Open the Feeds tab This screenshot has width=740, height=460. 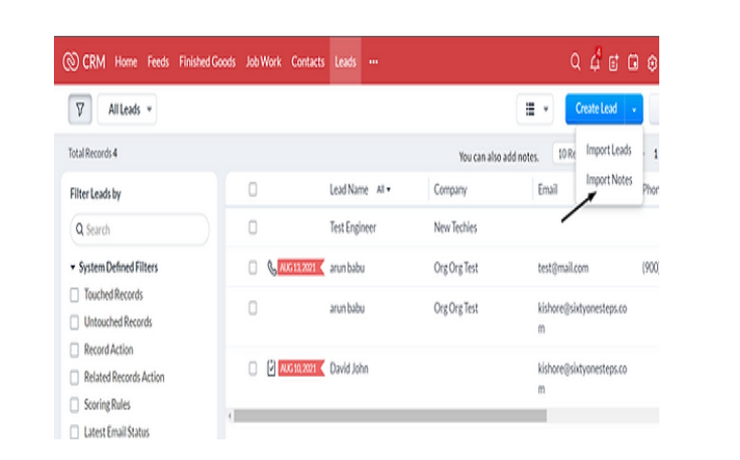pos(158,62)
